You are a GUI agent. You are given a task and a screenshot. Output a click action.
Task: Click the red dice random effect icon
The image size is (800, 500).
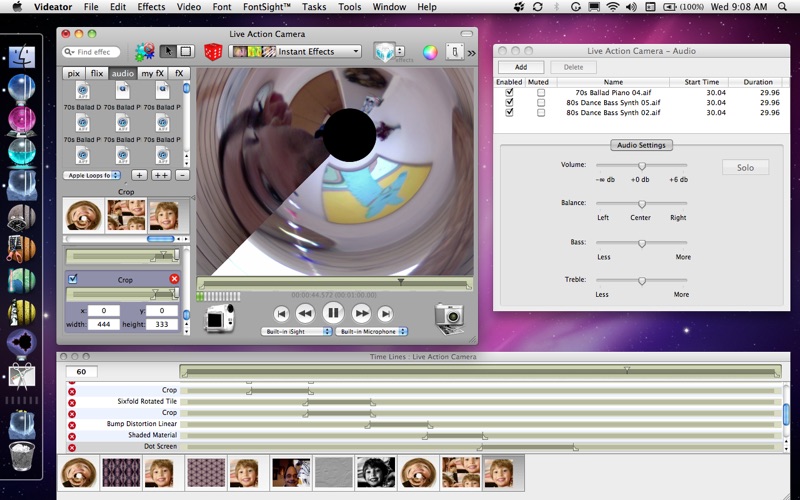[213, 52]
